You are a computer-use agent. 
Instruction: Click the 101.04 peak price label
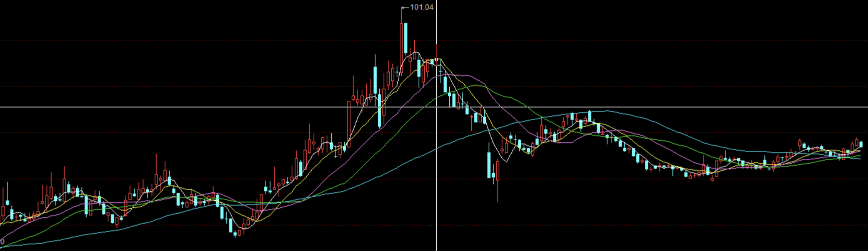tap(422, 7)
